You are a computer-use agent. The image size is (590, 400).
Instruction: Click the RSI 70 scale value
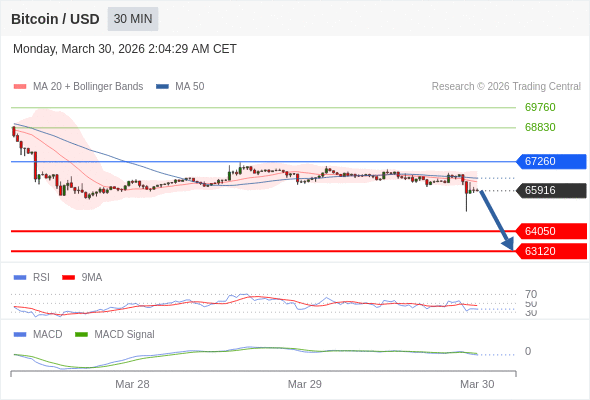click(x=531, y=294)
